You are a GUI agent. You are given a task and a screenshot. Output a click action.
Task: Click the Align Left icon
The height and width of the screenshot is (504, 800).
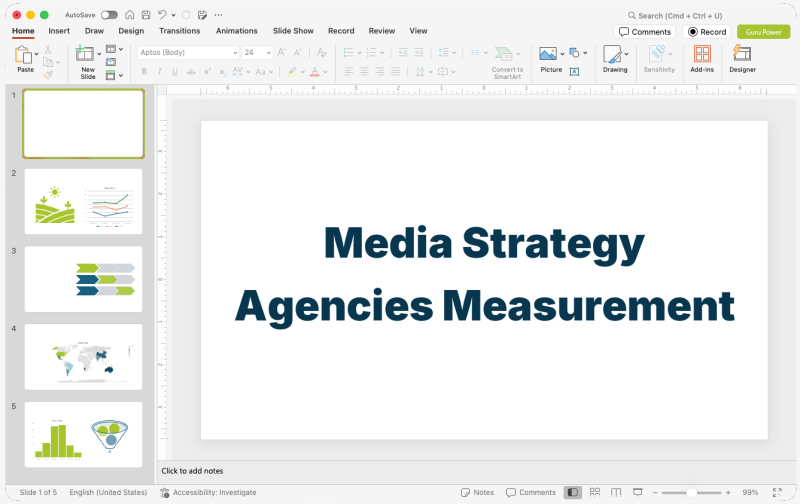point(348,72)
